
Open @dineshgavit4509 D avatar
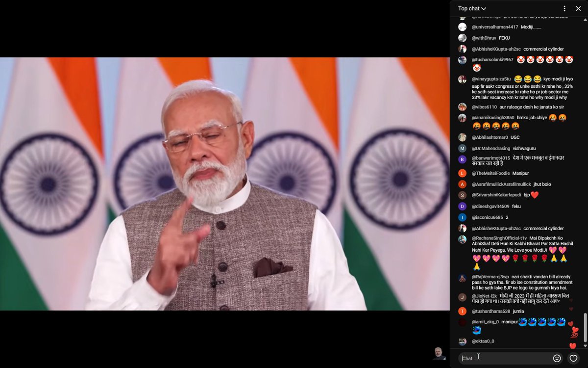tap(462, 206)
